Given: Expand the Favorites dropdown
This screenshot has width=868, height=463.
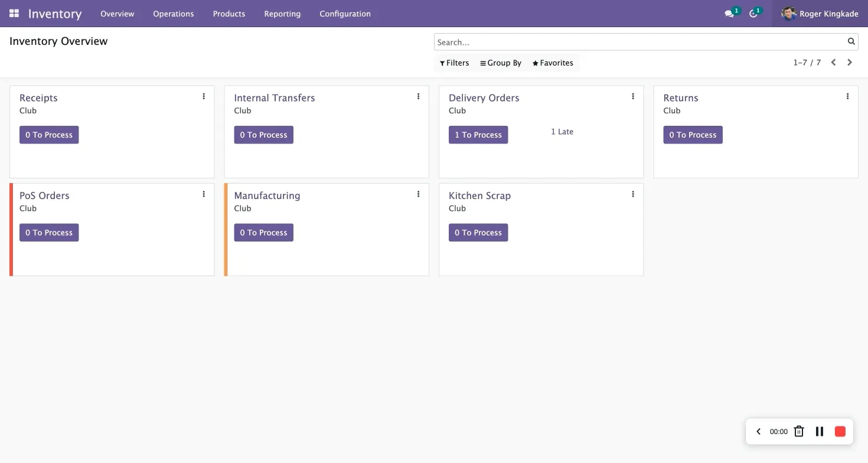Looking at the screenshot, I should pyautogui.click(x=553, y=63).
